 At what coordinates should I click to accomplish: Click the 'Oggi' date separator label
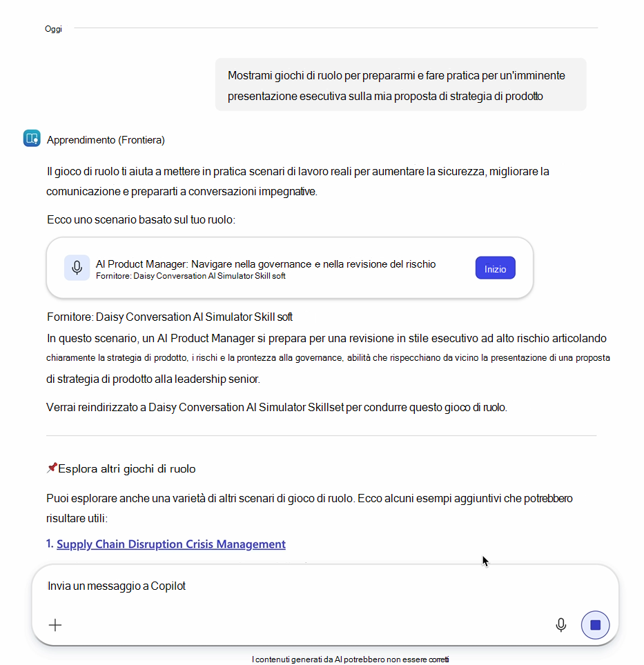[x=53, y=29]
